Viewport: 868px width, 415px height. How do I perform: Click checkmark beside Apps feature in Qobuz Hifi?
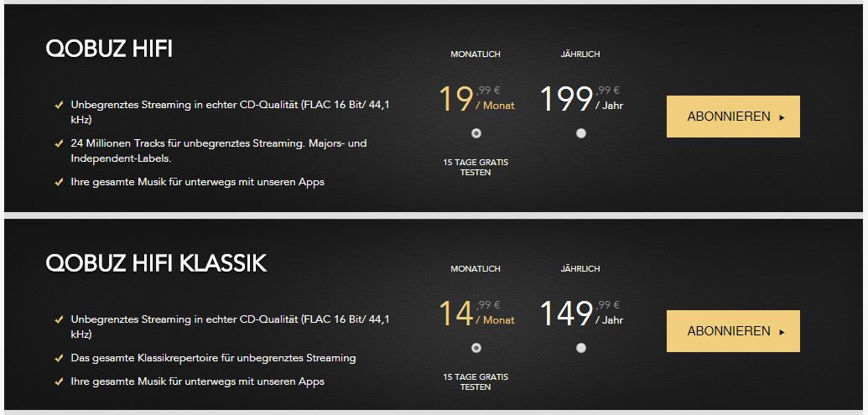click(x=58, y=182)
